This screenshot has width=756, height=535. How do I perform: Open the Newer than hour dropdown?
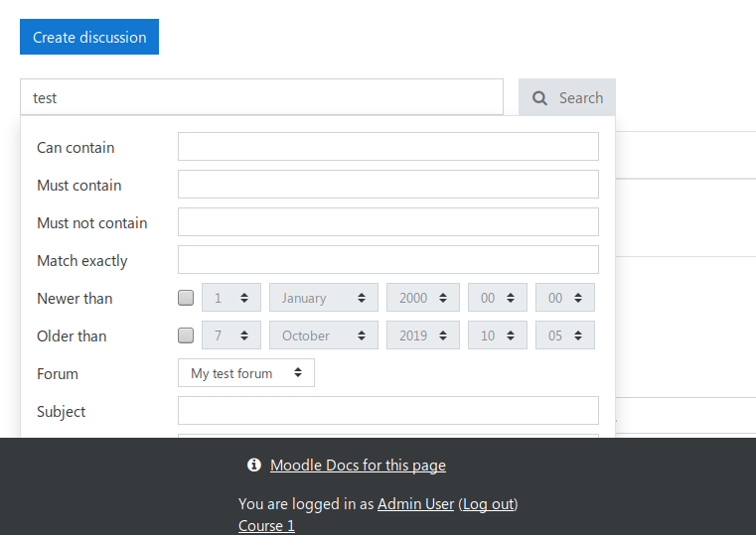[x=498, y=298]
